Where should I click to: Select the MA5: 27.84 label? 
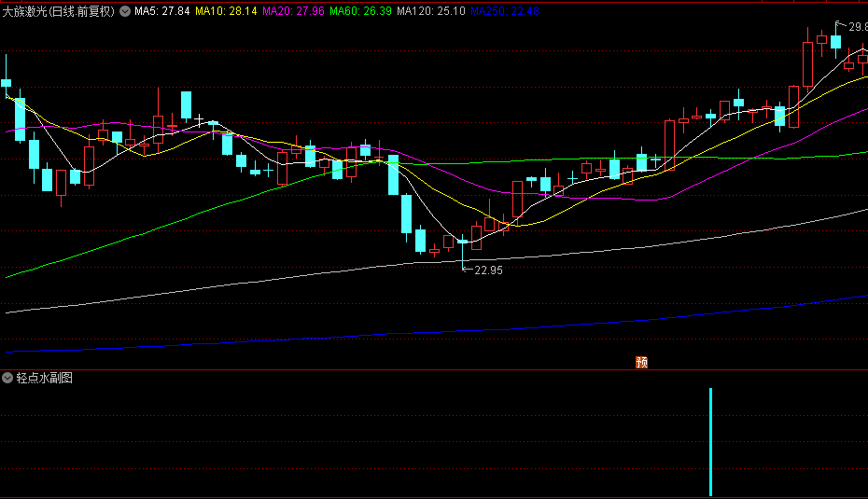tap(162, 11)
